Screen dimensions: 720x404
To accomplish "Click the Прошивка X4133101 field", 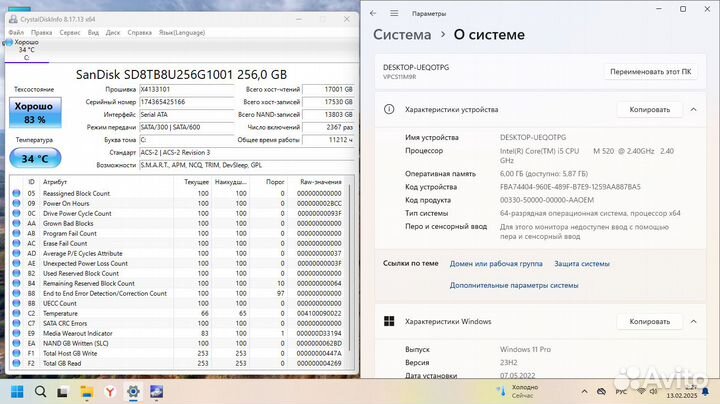I will [186, 90].
